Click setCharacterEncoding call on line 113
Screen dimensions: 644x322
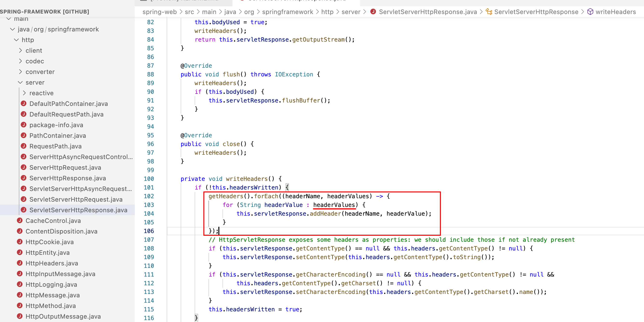click(x=330, y=292)
